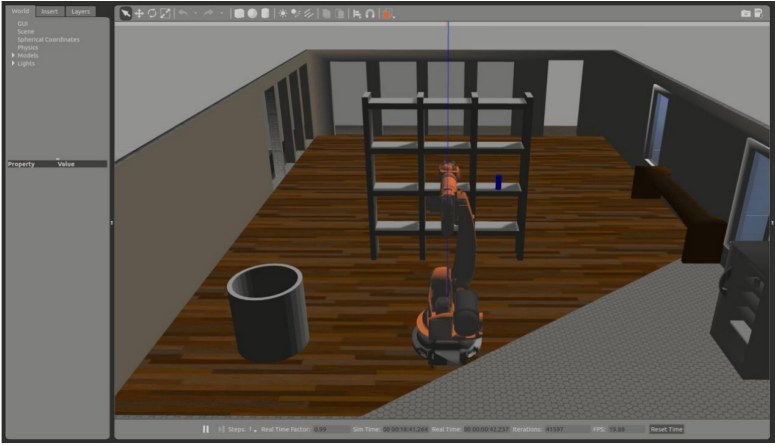775x445 pixels.
Task: Select the Models tree item label
Action: coord(28,55)
